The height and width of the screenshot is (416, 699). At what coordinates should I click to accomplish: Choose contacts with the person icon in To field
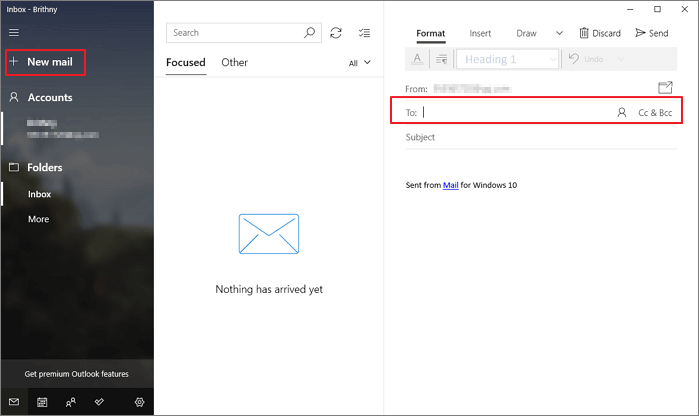point(621,113)
